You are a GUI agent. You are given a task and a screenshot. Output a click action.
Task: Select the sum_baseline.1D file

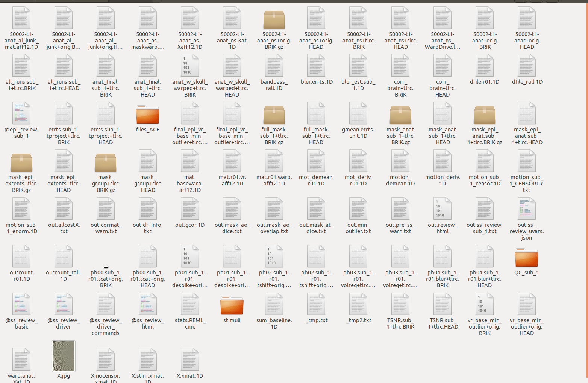pos(274,304)
